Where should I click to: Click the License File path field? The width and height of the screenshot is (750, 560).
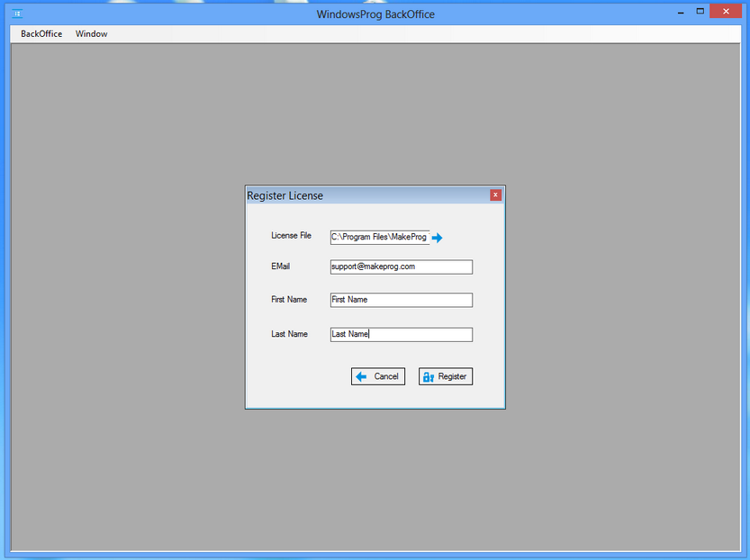pos(378,238)
